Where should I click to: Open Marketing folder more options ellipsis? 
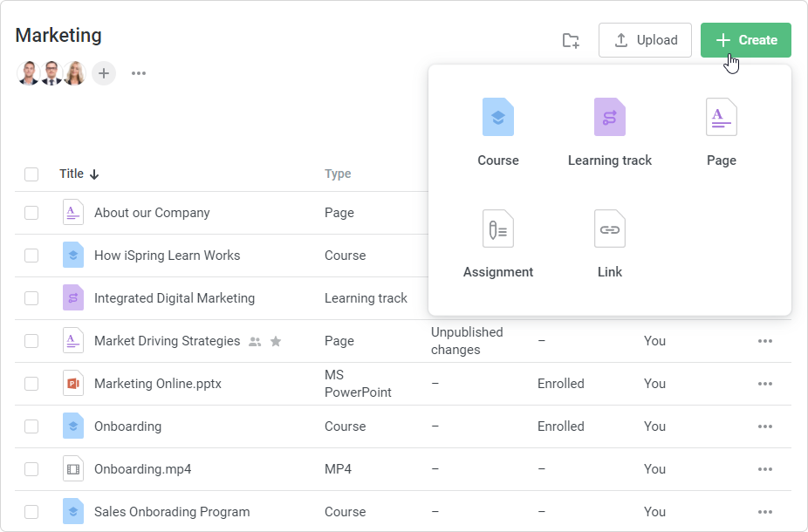139,73
